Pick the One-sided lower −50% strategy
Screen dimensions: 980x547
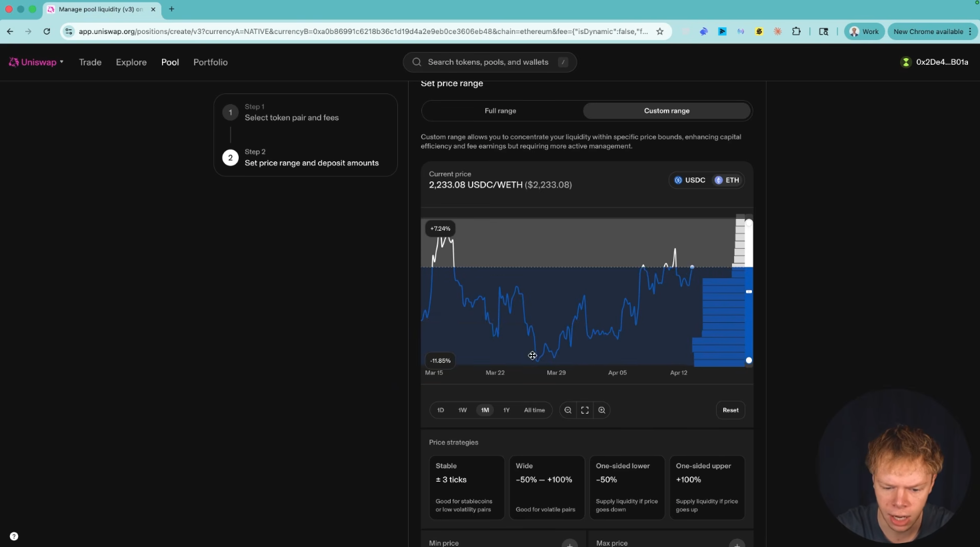pyautogui.click(x=627, y=487)
